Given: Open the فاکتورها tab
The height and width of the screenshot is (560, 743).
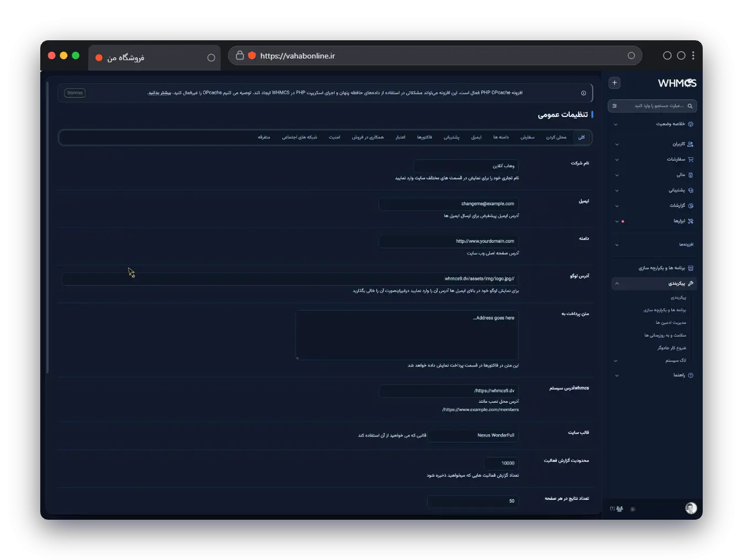Looking at the screenshot, I should coord(424,137).
